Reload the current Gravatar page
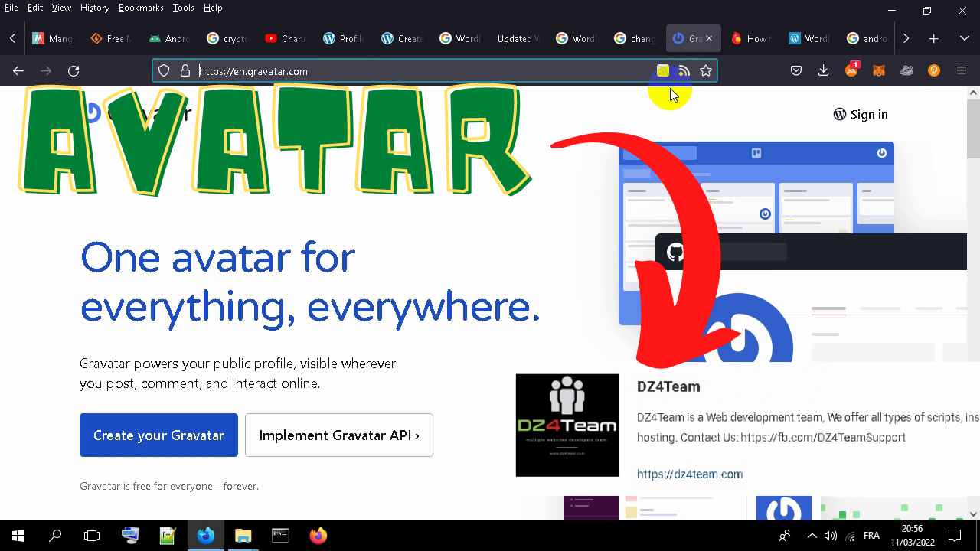 (x=73, y=71)
